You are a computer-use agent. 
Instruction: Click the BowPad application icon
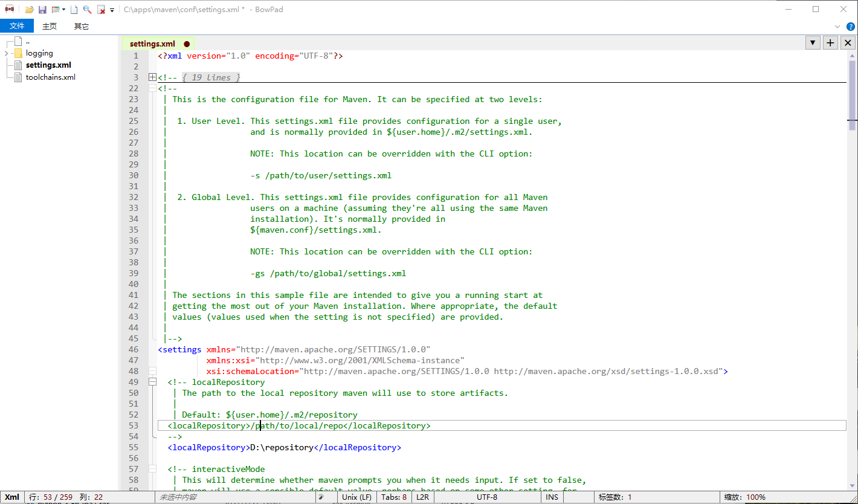[x=10, y=10]
